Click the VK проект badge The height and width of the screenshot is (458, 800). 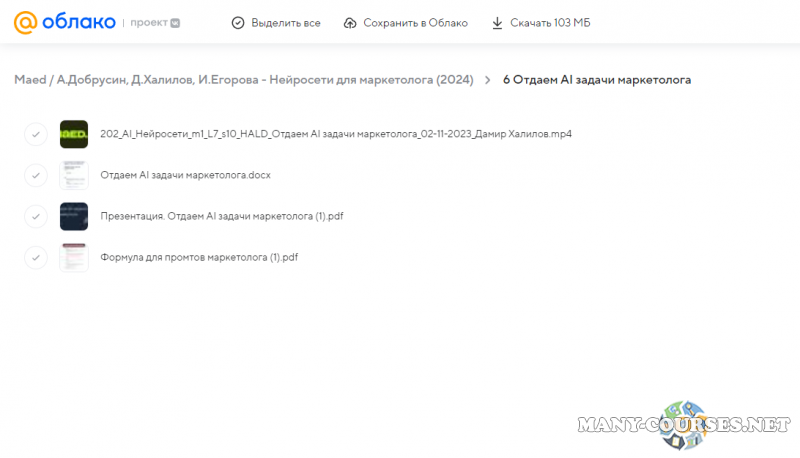click(x=175, y=22)
